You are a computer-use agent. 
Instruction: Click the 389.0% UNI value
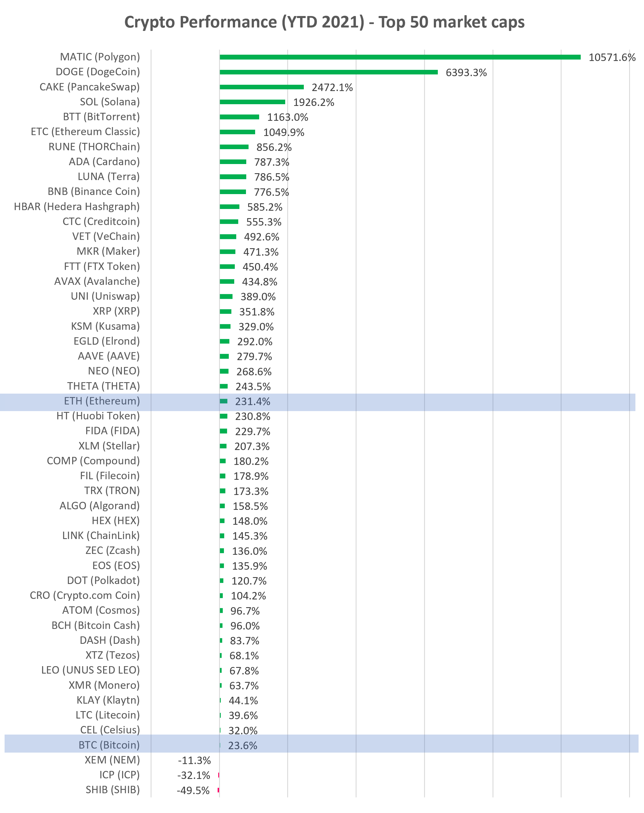pyautogui.click(x=258, y=297)
